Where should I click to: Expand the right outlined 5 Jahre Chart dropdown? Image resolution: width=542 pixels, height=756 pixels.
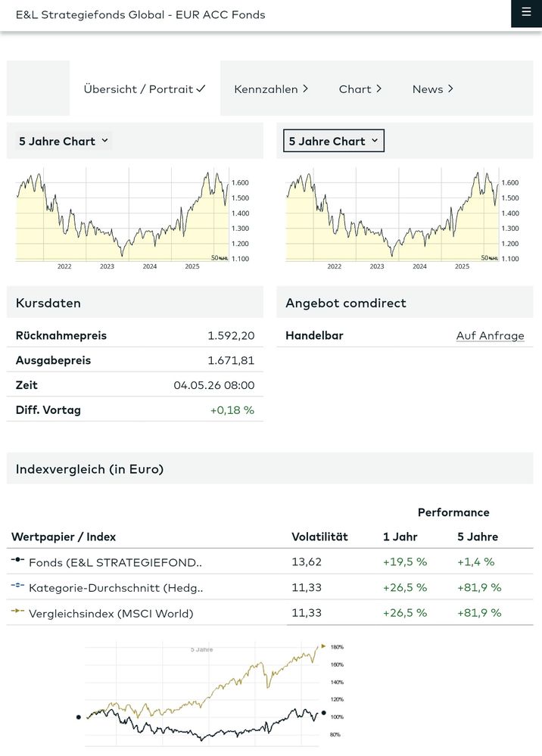tap(334, 141)
